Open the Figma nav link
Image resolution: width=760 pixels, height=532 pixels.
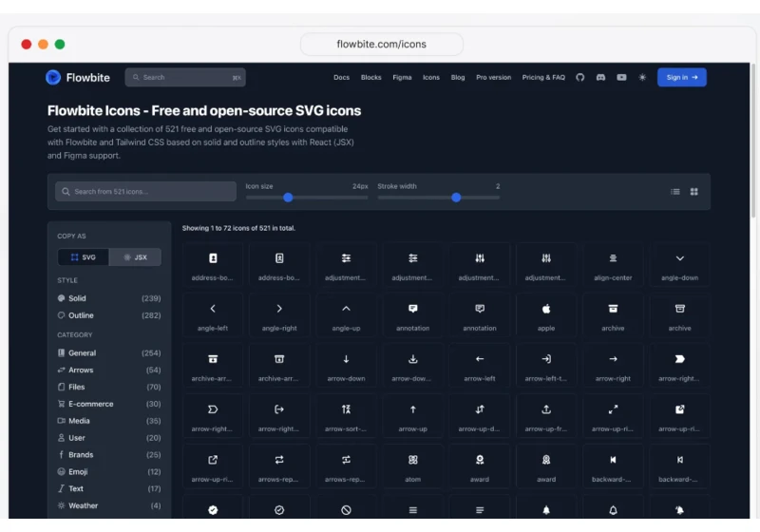[402, 78]
